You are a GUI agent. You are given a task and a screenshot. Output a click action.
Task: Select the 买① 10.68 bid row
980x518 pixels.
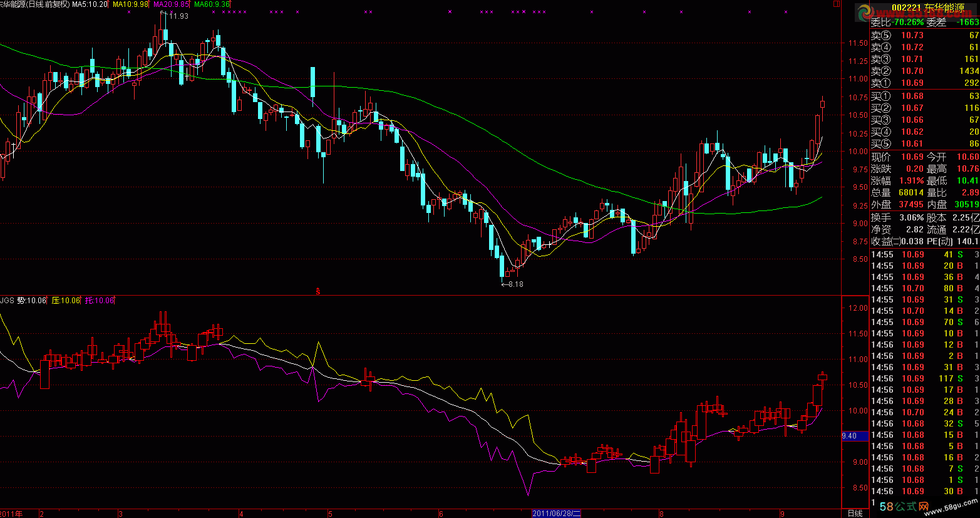coord(925,96)
